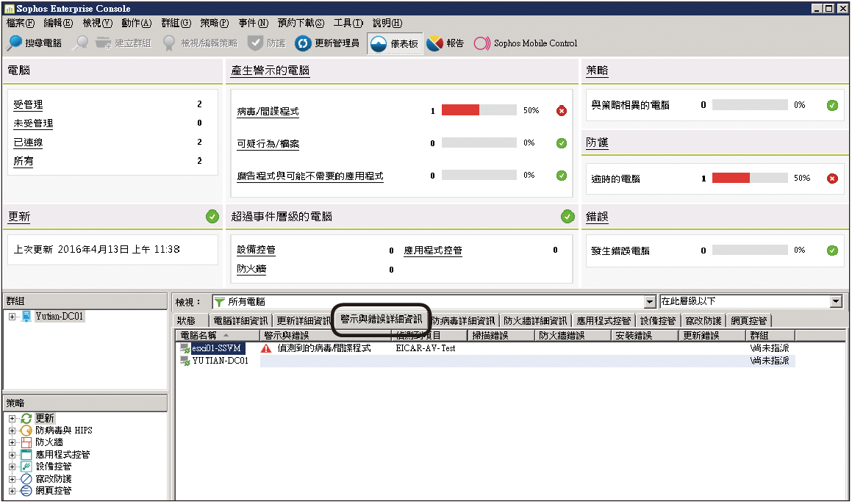
Task: Expand the 防火牆 policy node
Action: [x=12, y=442]
